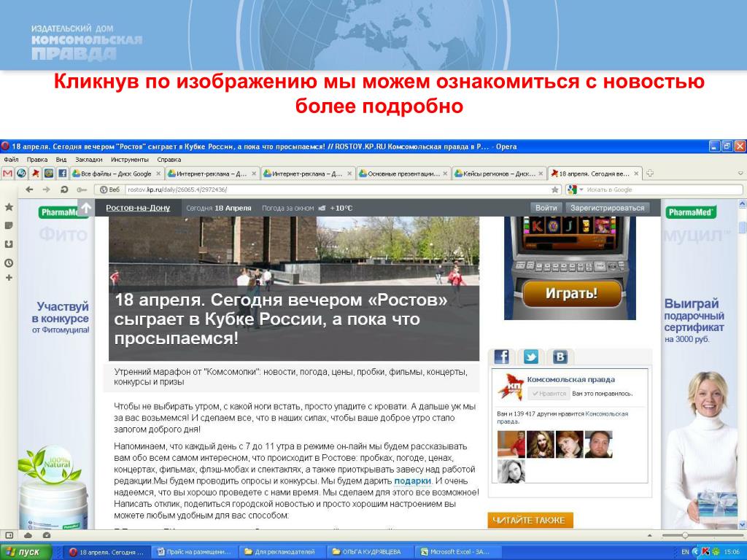Open the pinned globe icon tab
The width and height of the screenshot is (747, 560).
tap(21, 174)
